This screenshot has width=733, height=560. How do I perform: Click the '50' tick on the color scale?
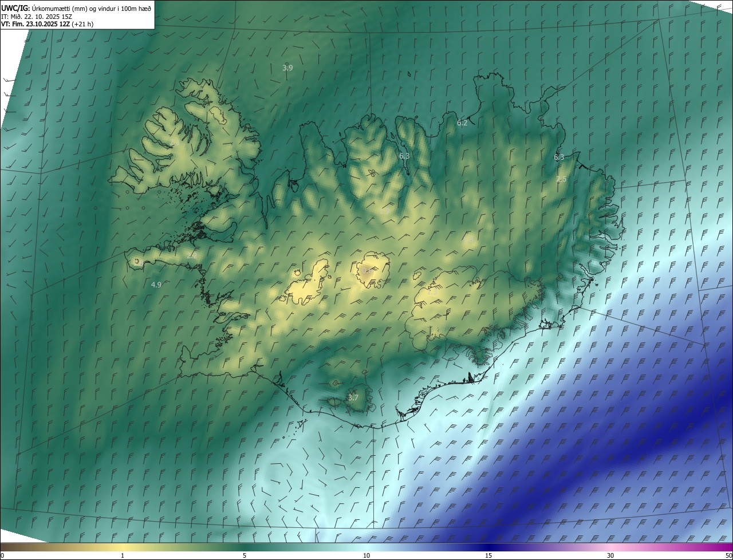(728, 556)
